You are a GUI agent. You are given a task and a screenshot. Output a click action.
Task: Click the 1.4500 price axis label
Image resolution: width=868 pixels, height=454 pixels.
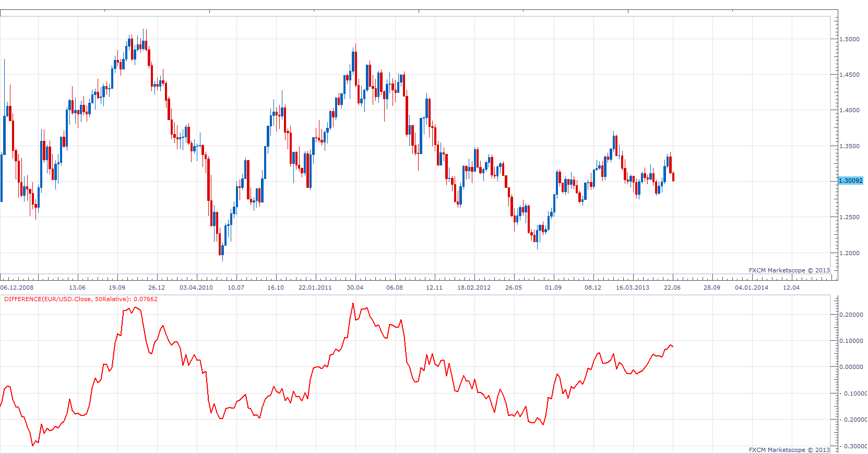[849, 75]
